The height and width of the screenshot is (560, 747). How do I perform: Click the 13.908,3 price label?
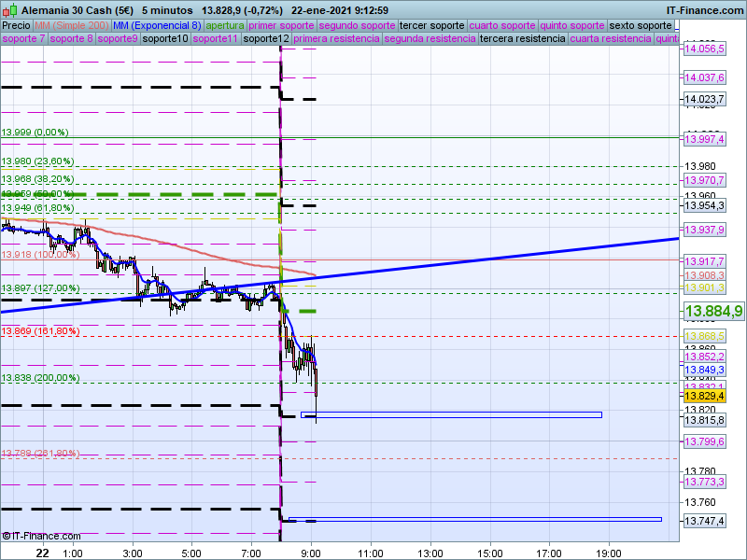tap(704, 275)
